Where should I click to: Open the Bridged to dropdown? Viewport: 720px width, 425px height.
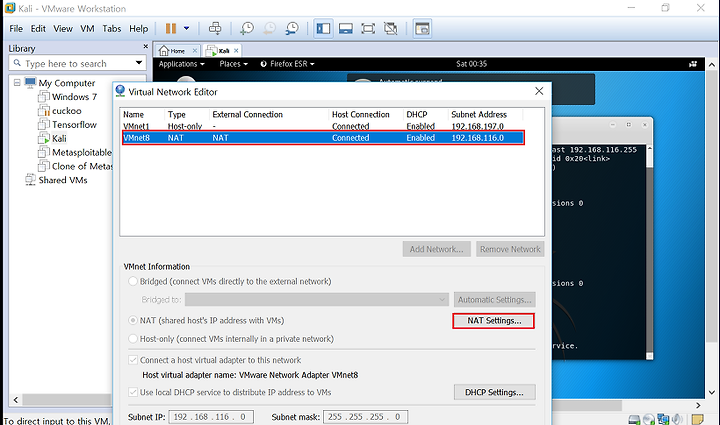tap(317, 300)
